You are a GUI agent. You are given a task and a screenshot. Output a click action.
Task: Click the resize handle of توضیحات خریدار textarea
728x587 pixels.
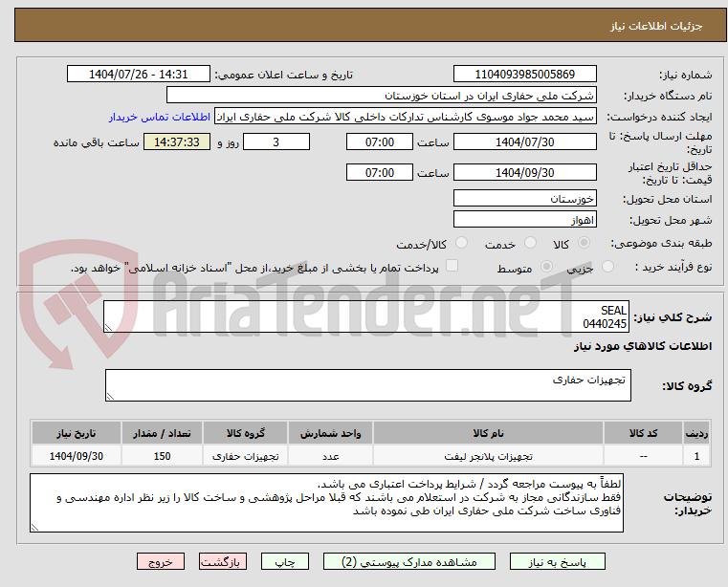click(34, 528)
